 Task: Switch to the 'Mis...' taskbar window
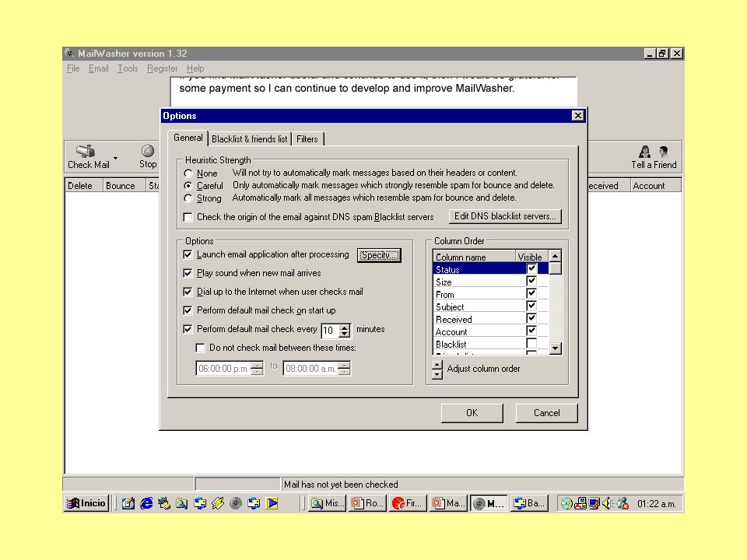tap(327, 503)
